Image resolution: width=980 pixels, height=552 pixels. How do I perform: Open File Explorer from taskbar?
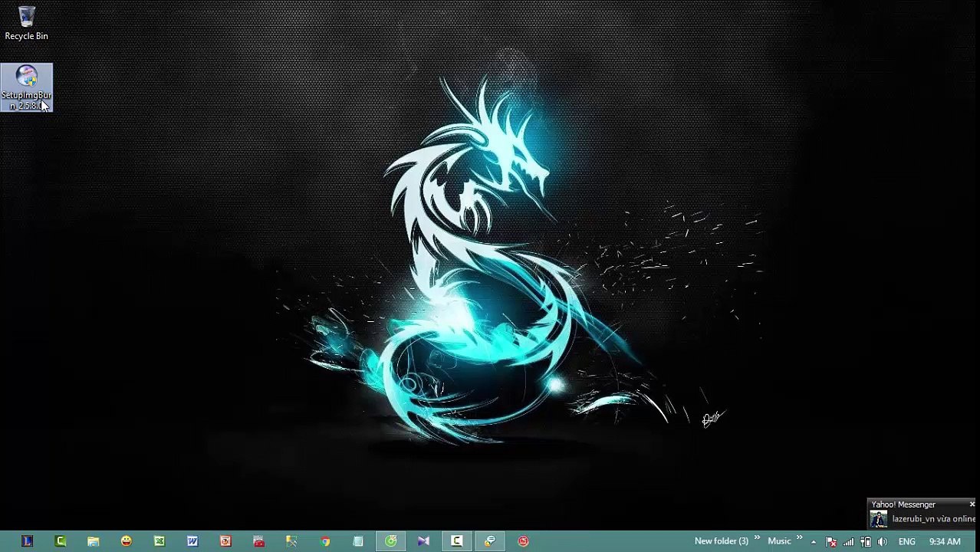click(93, 541)
